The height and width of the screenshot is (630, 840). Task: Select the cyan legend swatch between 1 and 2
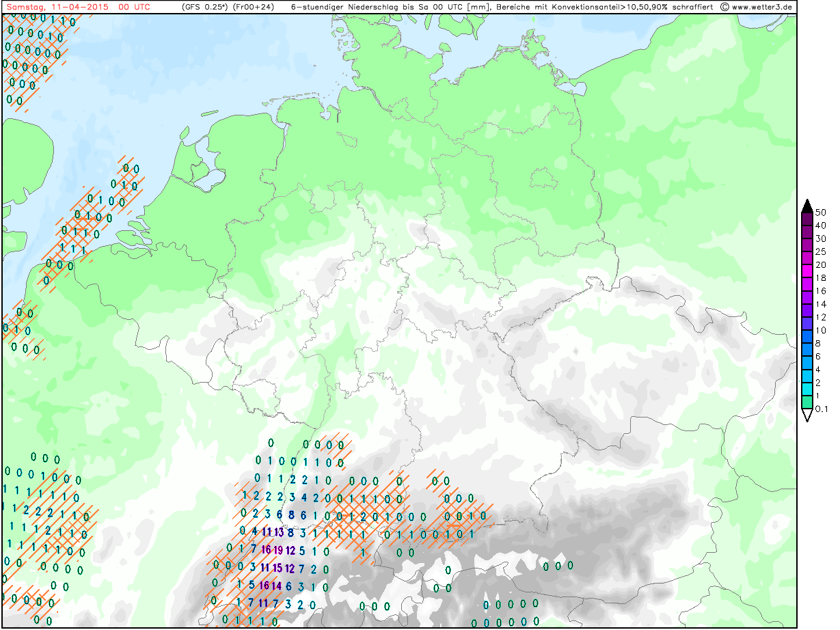point(807,389)
